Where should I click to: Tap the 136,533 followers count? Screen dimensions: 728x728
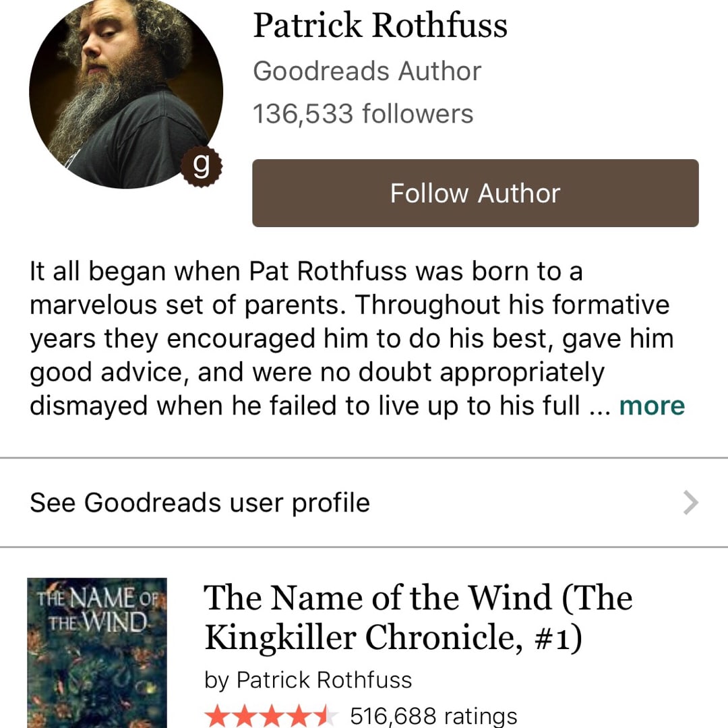click(x=363, y=113)
